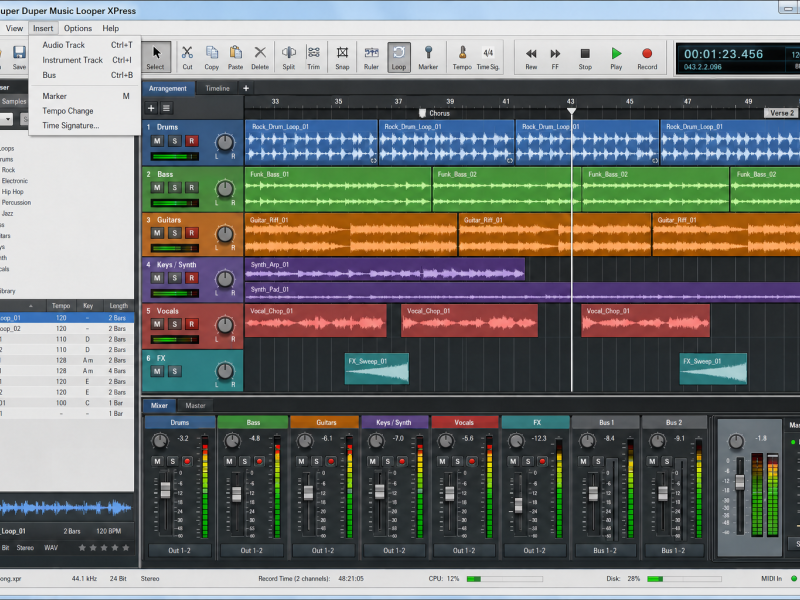
Task: Add a new track with plus icon
Action: [151, 108]
